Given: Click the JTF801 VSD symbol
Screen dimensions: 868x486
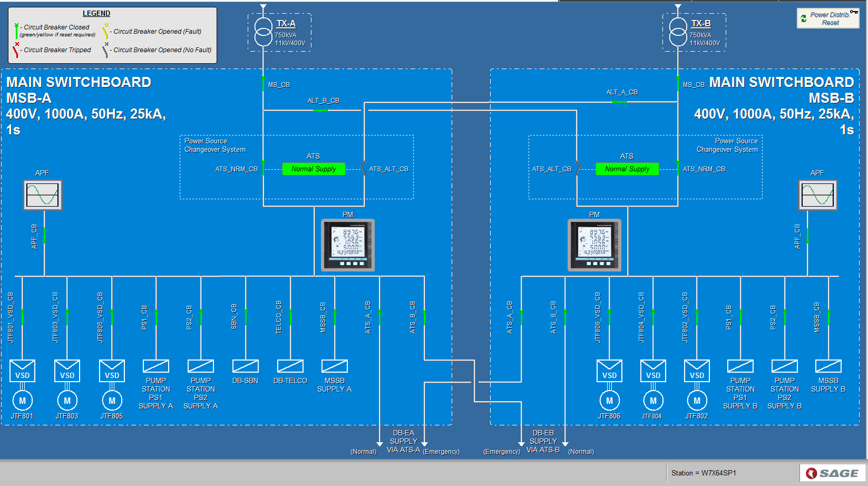Looking at the screenshot, I should pyautogui.click(x=23, y=371).
